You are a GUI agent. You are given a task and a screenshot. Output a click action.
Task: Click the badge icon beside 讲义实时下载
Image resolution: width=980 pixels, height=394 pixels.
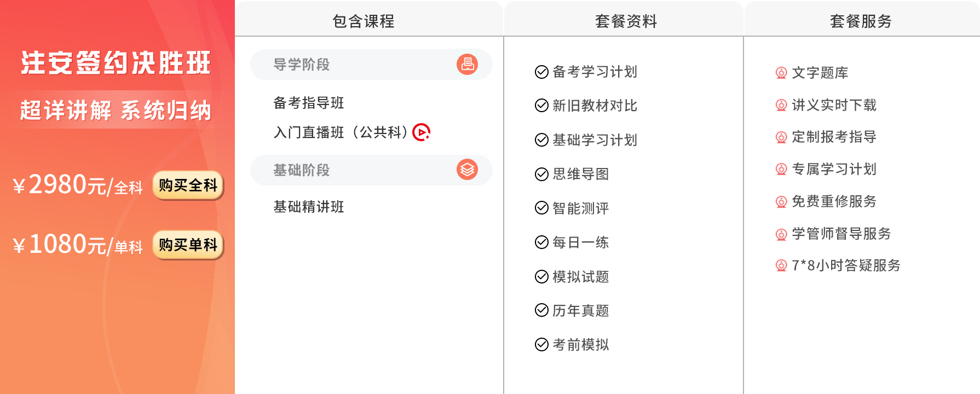pyautogui.click(x=781, y=105)
